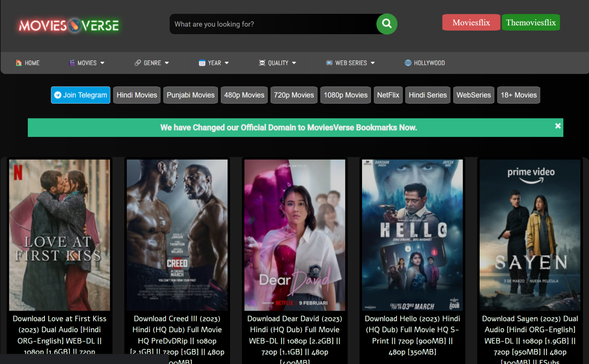Select the 480p Movies tag
This screenshot has width=589, height=364.
[244, 95]
